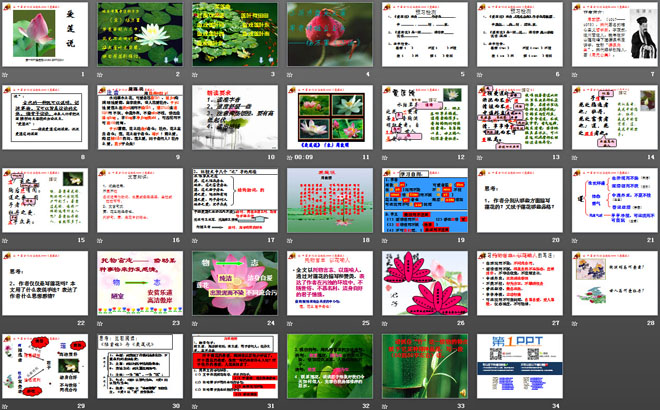This screenshot has width=660, height=410.
Task: Select slide 17 thumbnail
Action: (235, 200)
